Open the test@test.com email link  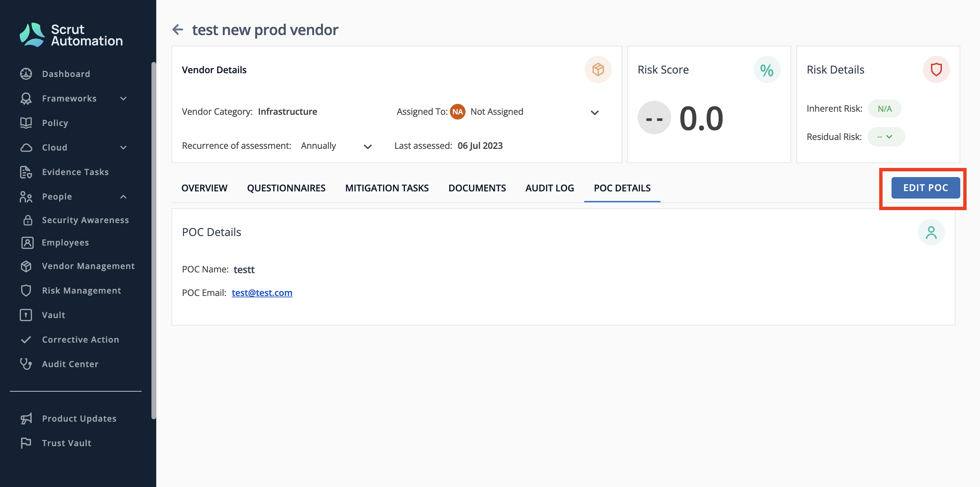262,293
